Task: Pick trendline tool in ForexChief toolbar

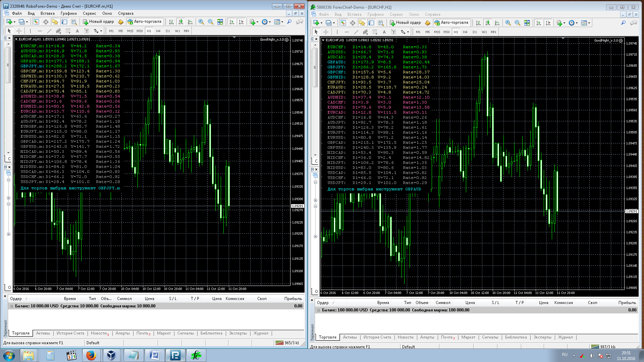Action: tap(356, 32)
